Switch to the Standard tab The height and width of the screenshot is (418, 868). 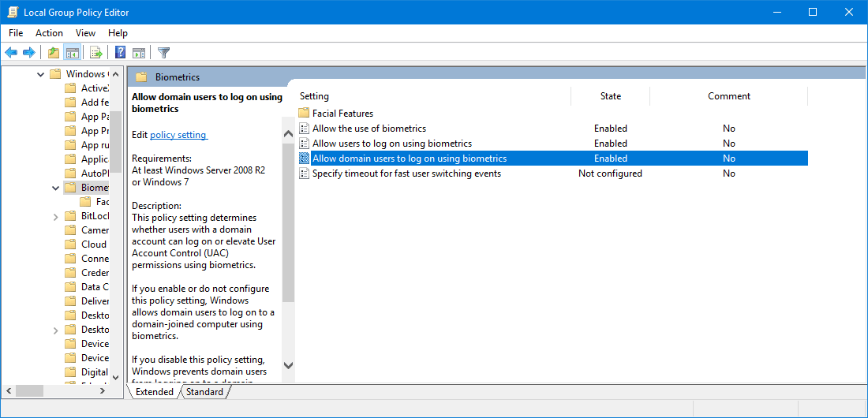(x=204, y=392)
